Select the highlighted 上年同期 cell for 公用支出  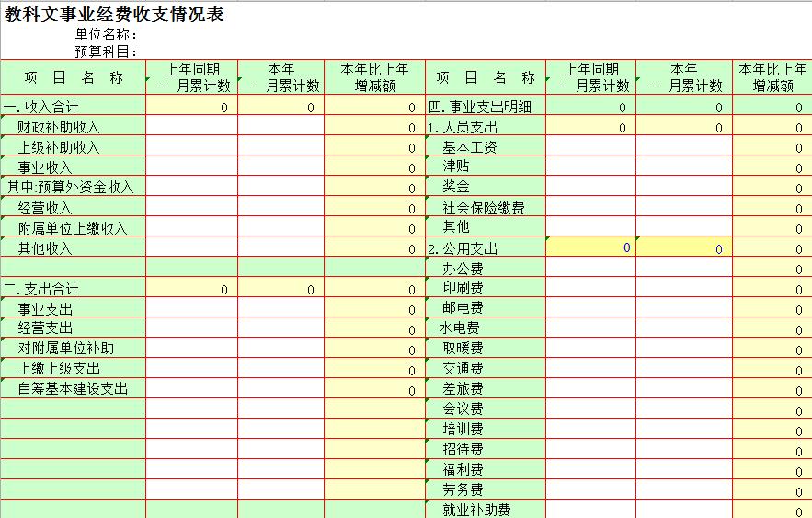click(x=590, y=247)
